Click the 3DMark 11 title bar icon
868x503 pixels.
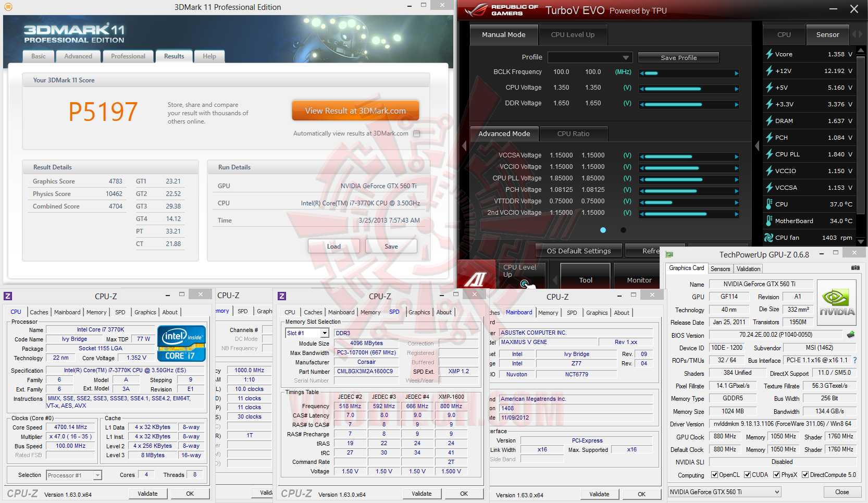tap(8, 7)
